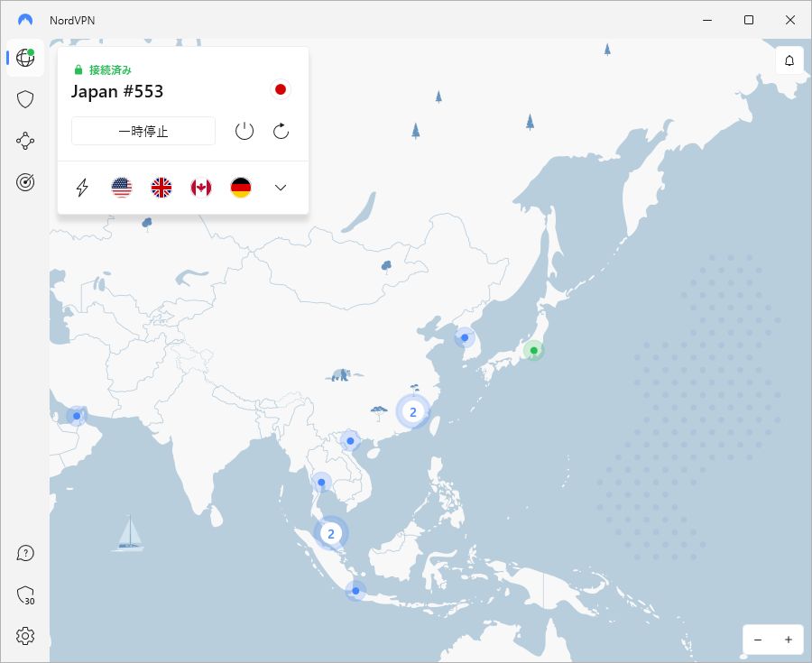Click the 接続済み connected status label
Image resolution: width=812 pixels, height=663 pixels.
coord(110,69)
